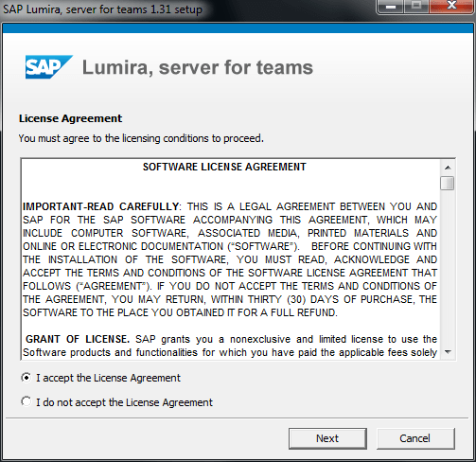Click the 'License Agreement' section title

pos(70,118)
